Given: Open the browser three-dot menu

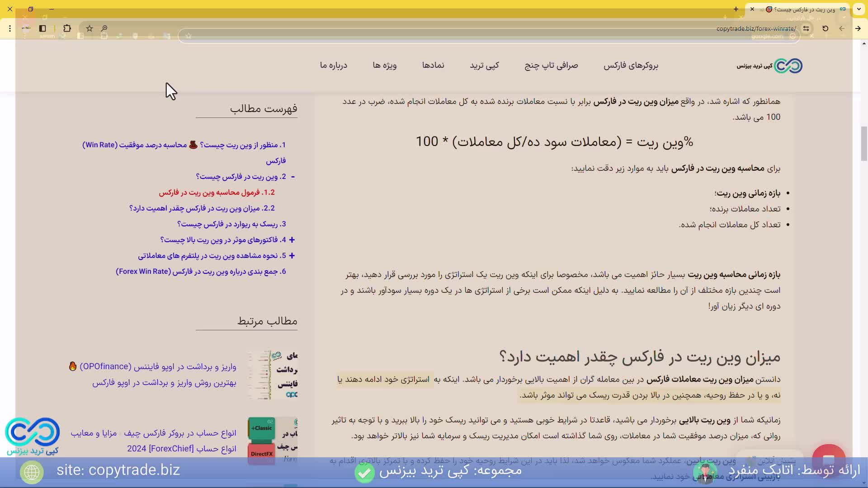Looking at the screenshot, I should click(9, 28).
